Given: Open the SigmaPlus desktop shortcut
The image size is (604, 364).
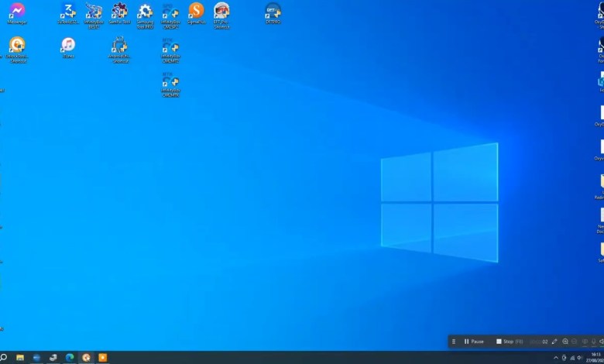Looking at the screenshot, I should tap(196, 11).
